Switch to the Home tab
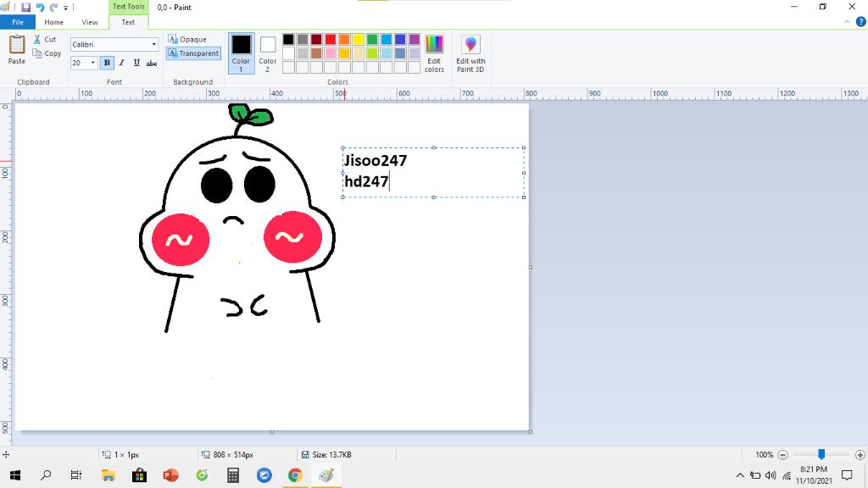 point(53,22)
